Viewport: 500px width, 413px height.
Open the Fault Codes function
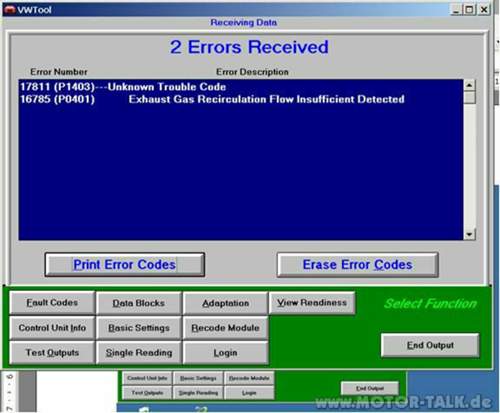(x=52, y=303)
